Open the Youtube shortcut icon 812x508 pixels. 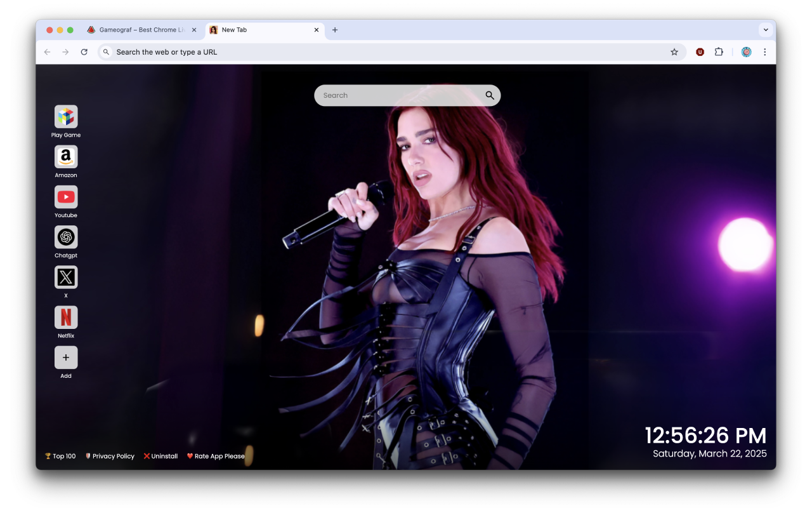[x=66, y=197]
